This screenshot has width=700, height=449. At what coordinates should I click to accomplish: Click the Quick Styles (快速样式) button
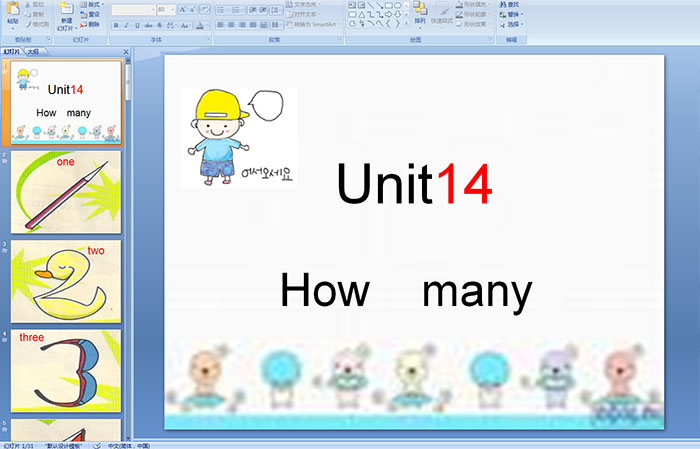point(442,13)
